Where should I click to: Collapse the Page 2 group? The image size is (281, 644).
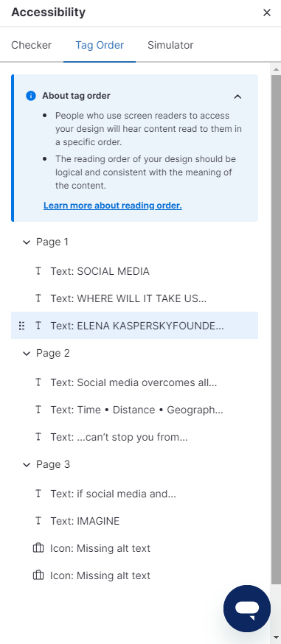pyautogui.click(x=27, y=354)
